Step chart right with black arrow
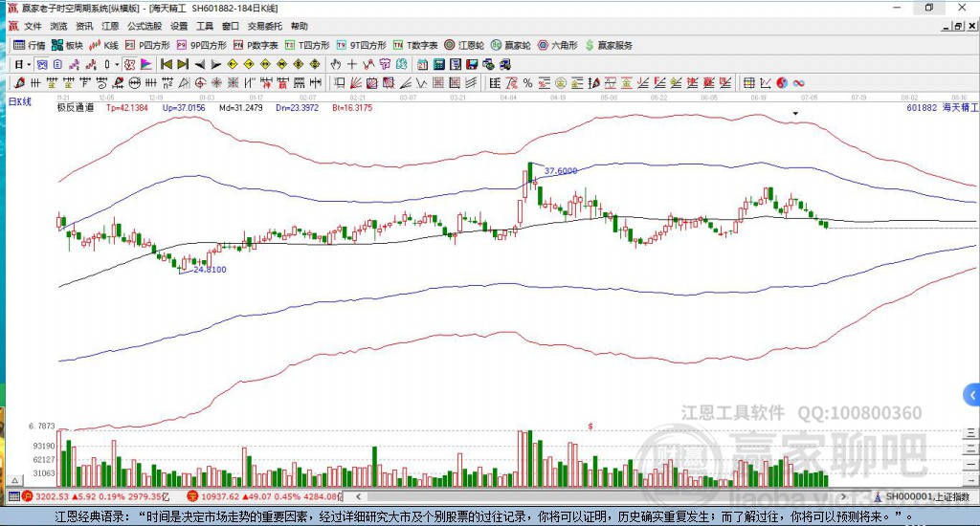Viewport: 980px width, 526px height. pyautogui.click(x=216, y=64)
